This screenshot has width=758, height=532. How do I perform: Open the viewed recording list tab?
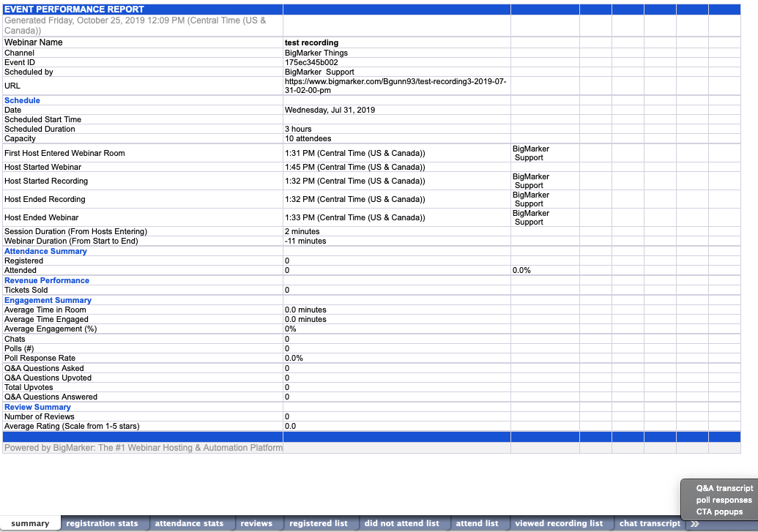click(559, 523)
